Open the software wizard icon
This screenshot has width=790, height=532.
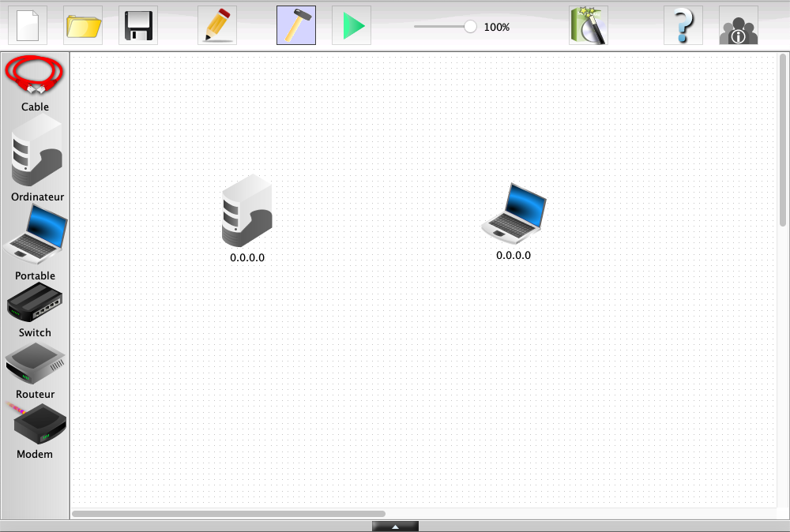pyautogui.click(x=589, y=25)
